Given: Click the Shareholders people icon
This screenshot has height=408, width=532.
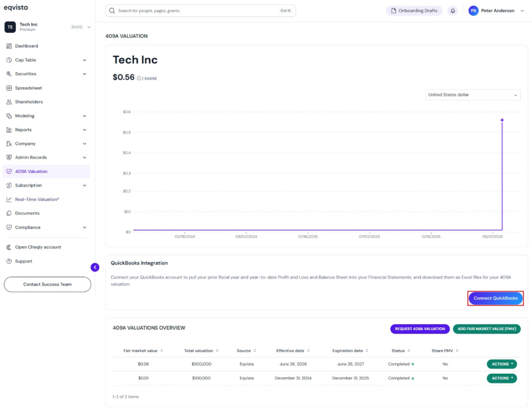Looking at the screenshot, I should tap(9, 102).
